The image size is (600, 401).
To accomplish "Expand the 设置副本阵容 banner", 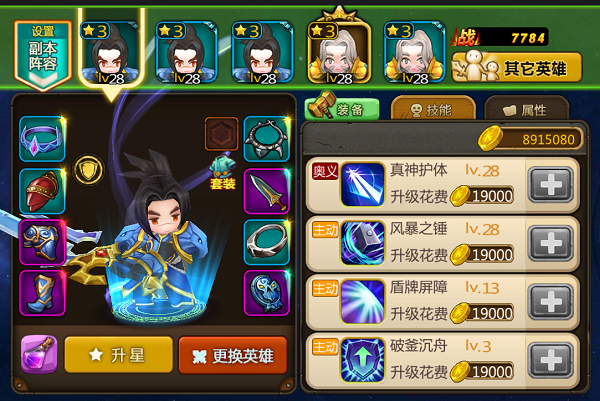I will coord(42,55).
